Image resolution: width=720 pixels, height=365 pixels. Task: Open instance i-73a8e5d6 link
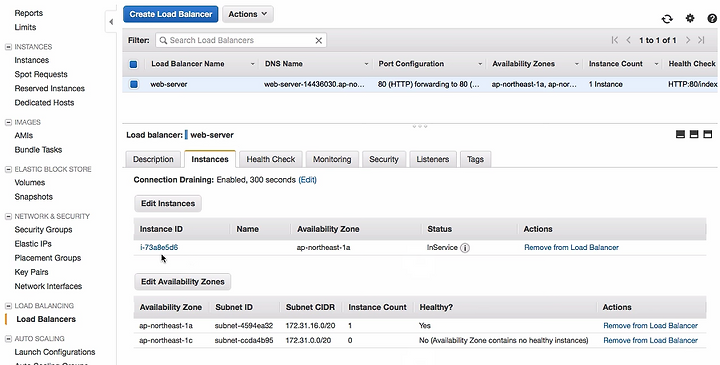point(159,247)
